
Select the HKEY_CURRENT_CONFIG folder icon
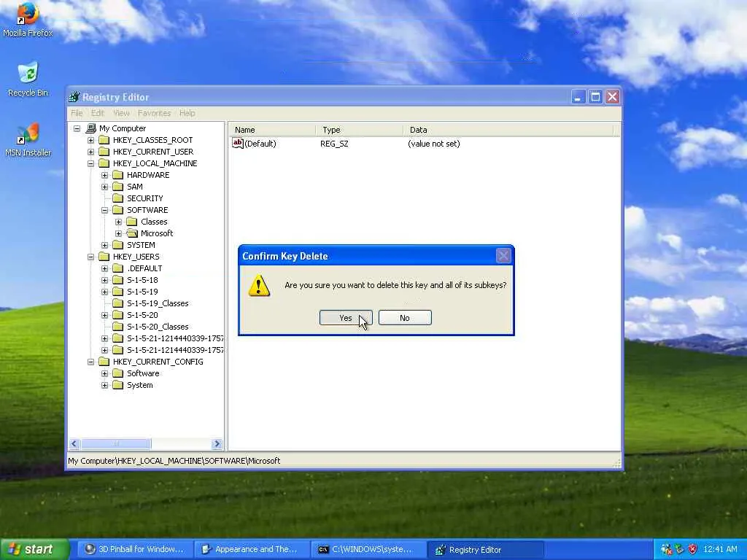coord(104,362)
